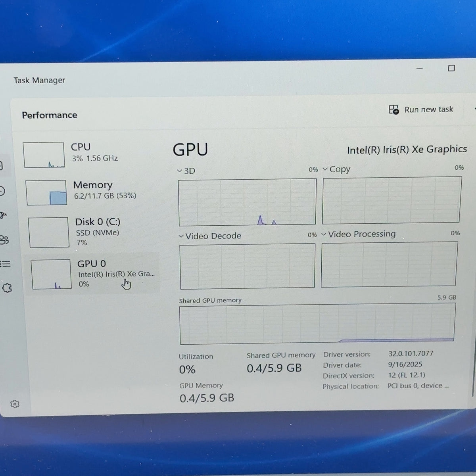Click the Driver version label
Image resolution: width=476 pixels, height=476 pixels.
coord(347,354)
